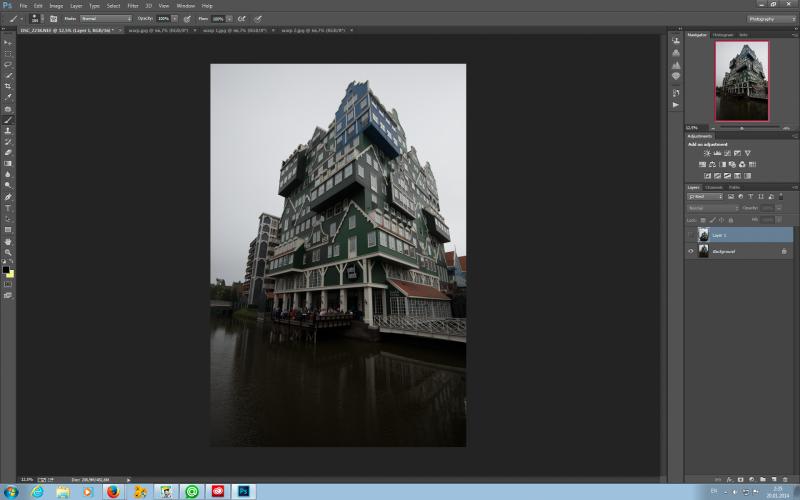This screenshot has width=800, height=500.
Task: Select the Zoom tool in the toolbox
Action: (x=8, y=253)
